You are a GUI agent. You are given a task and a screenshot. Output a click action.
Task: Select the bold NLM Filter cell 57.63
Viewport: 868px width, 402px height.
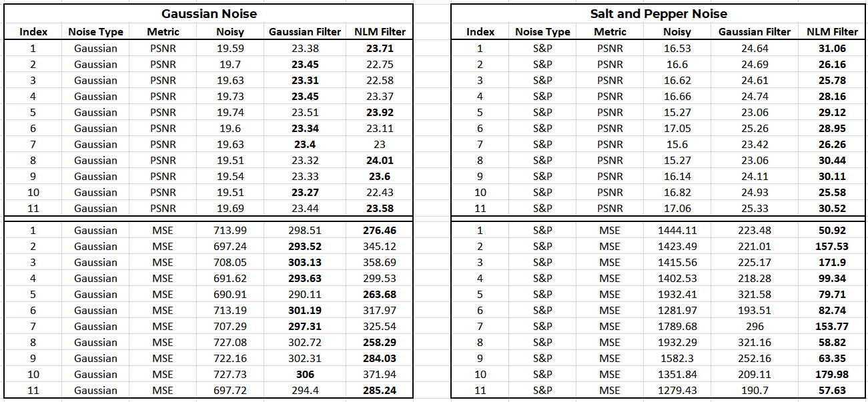pos(832,390)
